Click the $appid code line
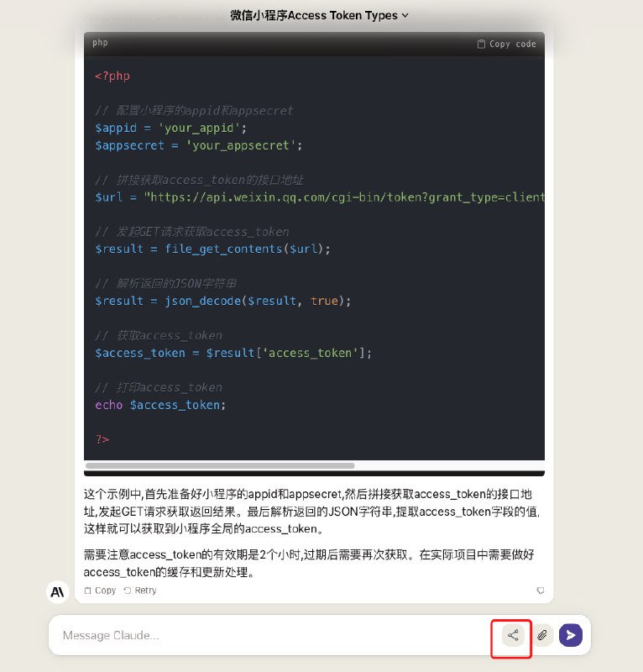The width and height of the screenshot is (643, 672). [x=170, y=129]
